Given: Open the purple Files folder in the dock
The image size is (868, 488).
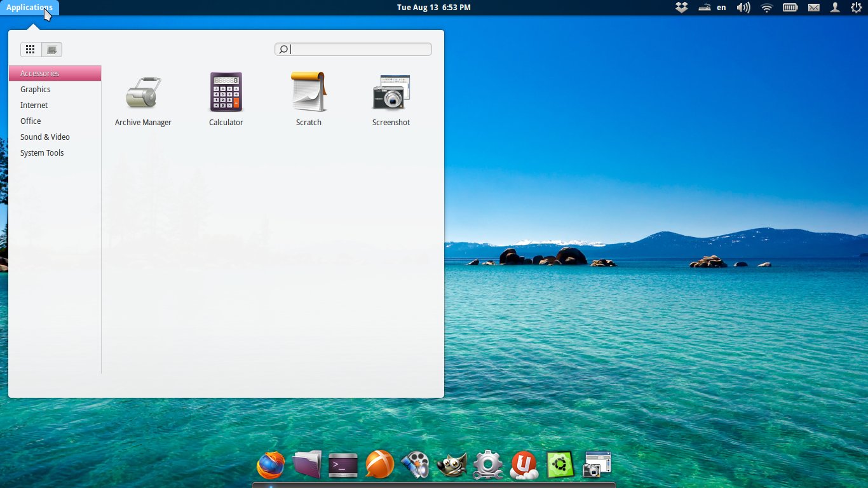Looking at the screenshot, I should click(307, 465).
